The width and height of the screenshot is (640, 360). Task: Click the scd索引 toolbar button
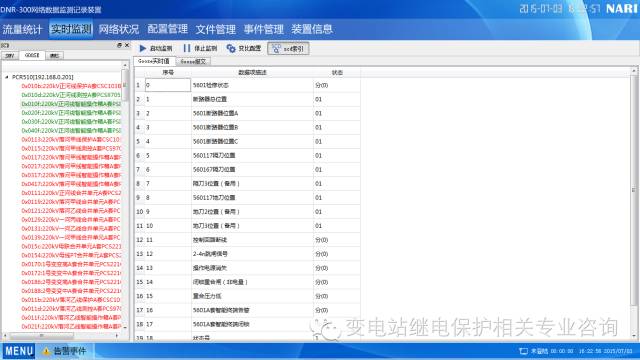[288, 49]
